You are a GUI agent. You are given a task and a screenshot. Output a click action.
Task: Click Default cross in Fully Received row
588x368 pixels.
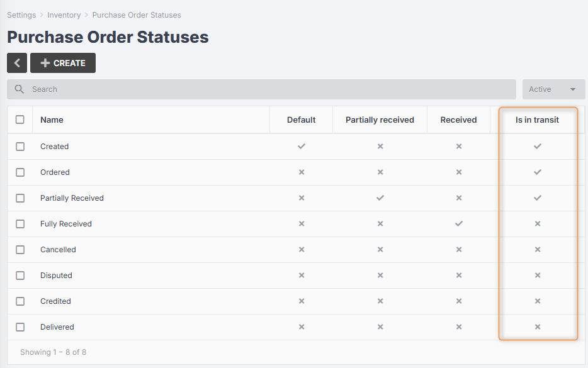pos(302,224)
